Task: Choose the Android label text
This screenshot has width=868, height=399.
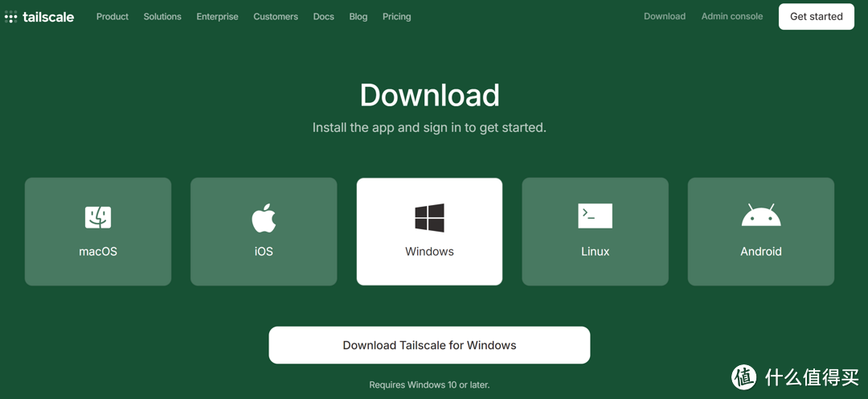Action: pyautogui.click(x=761, y=252)
